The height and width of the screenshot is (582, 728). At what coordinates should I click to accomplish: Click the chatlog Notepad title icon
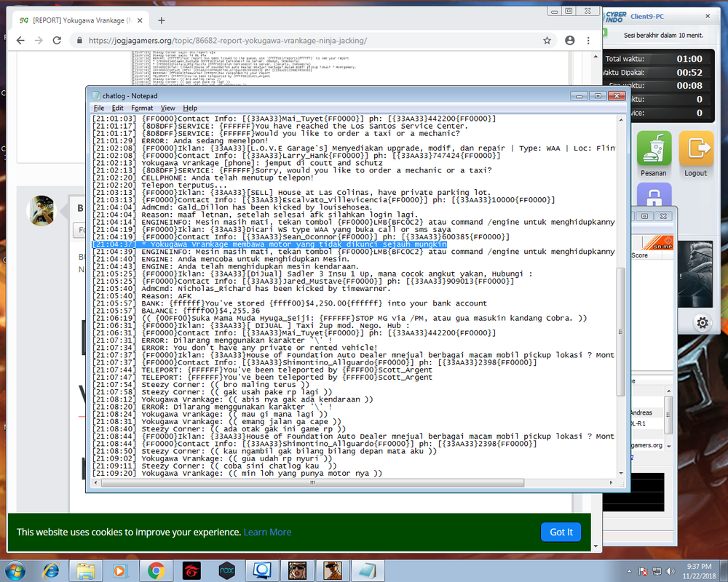pyautogui.click(x=96, y=95)
